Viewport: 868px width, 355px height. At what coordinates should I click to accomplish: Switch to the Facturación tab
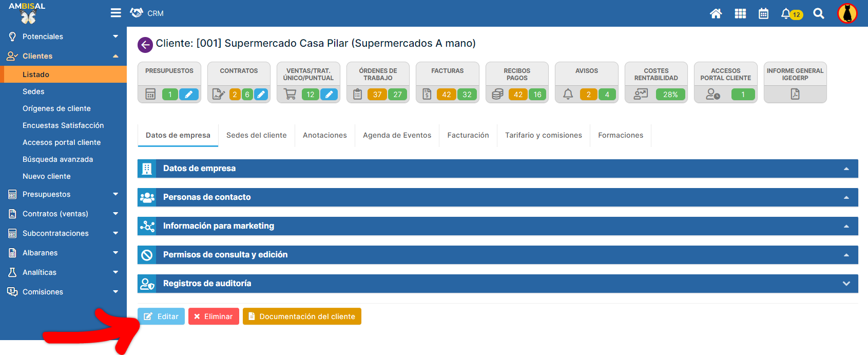click(468, 135)
